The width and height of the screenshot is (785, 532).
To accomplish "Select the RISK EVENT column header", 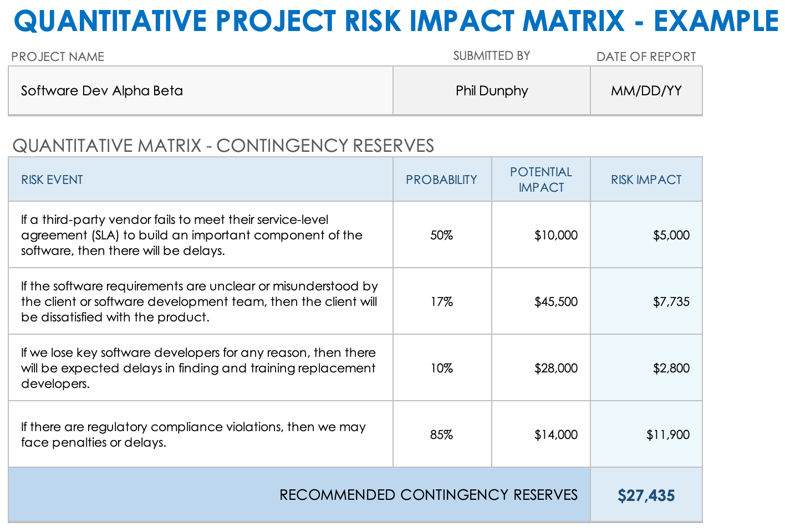I will click(200, 180).
